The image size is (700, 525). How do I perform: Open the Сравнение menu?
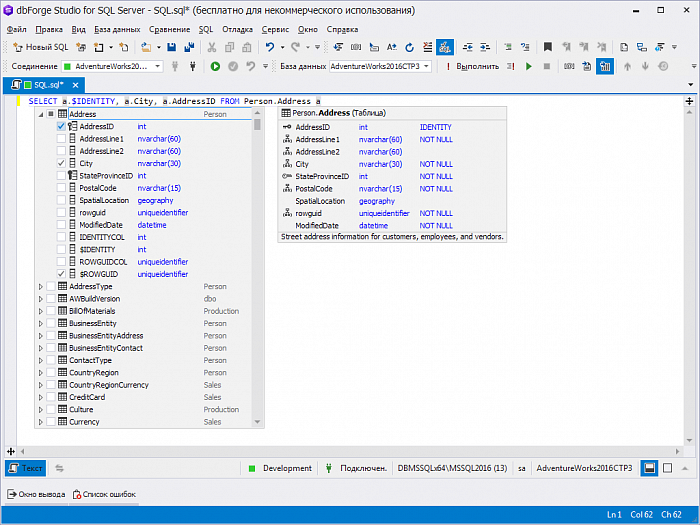(170, 29)
